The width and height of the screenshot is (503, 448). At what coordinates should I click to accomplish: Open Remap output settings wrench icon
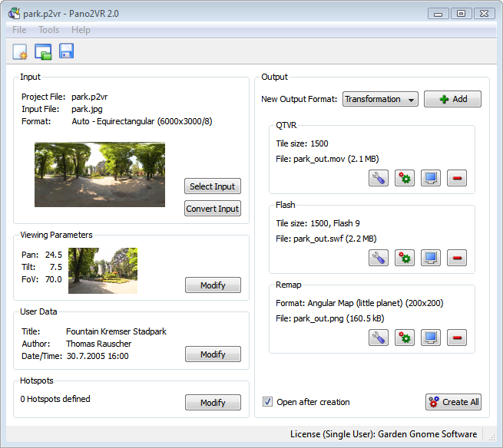(x=379, y=338)
